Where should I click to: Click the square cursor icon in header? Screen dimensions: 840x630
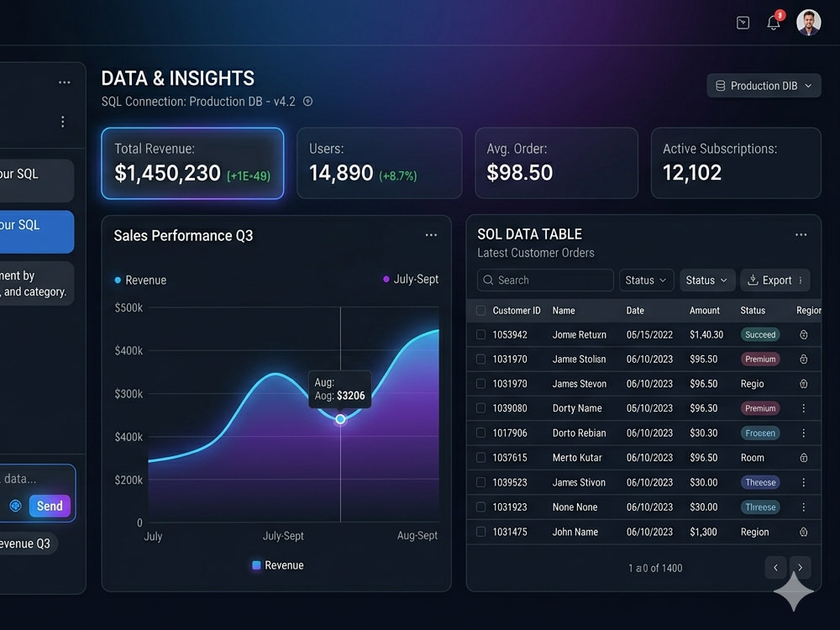click(743, 23)
